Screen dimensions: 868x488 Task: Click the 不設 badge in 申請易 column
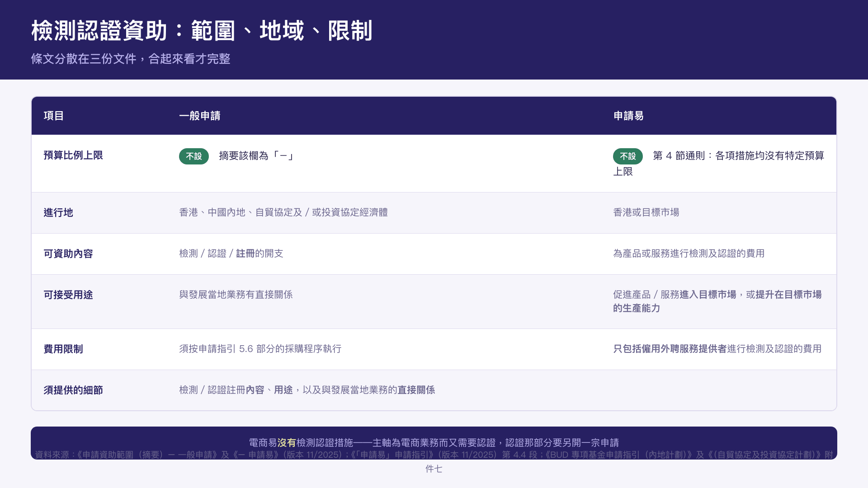[x=628, y=156]
